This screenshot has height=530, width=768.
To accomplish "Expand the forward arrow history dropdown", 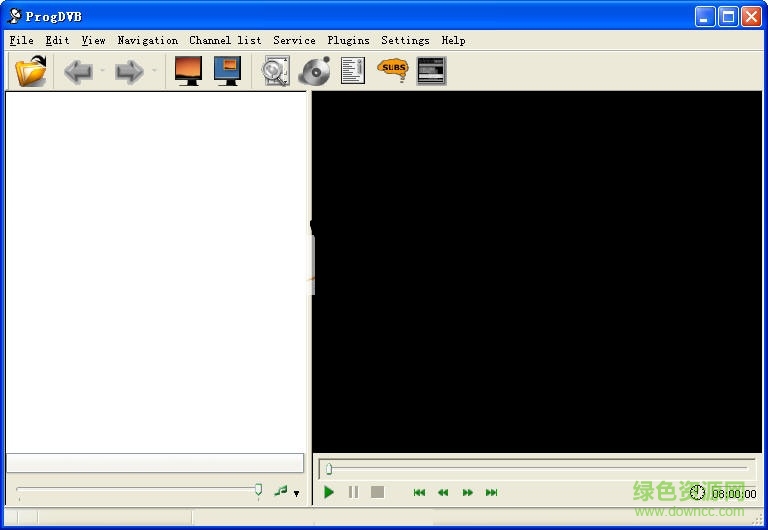I will point(154,71).
